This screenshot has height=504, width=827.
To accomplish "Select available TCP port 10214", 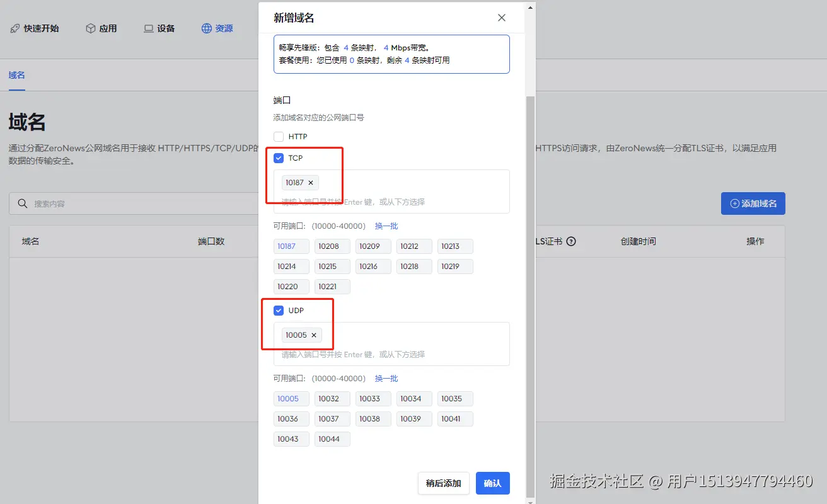I will [x=291, y=266].
